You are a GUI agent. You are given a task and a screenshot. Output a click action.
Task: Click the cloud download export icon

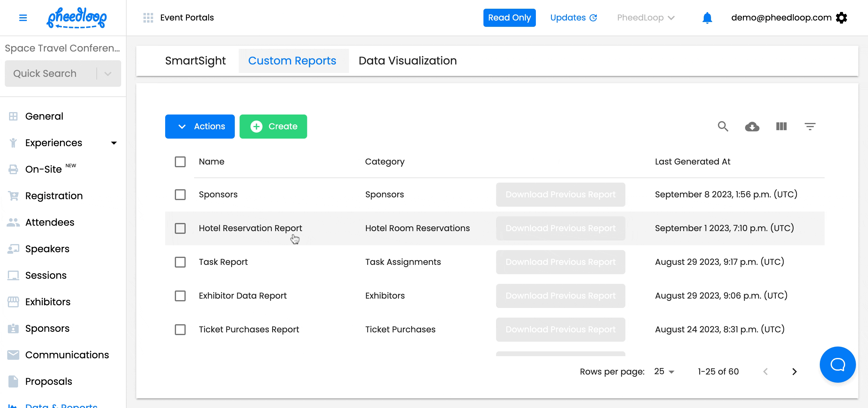752,126
